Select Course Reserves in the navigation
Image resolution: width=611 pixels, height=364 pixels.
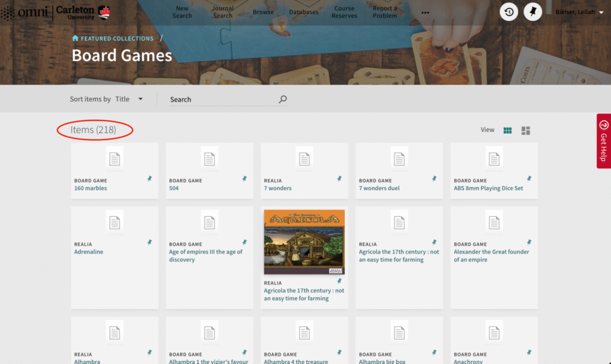(x=344, y=13)
